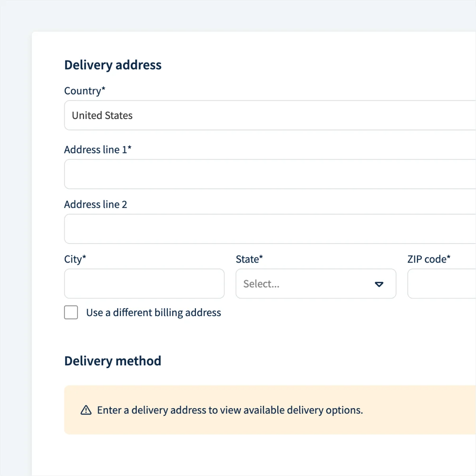Click the 'State*' field label
The width and height of the screenshot is (476, 476).
(x=249, y=259)
